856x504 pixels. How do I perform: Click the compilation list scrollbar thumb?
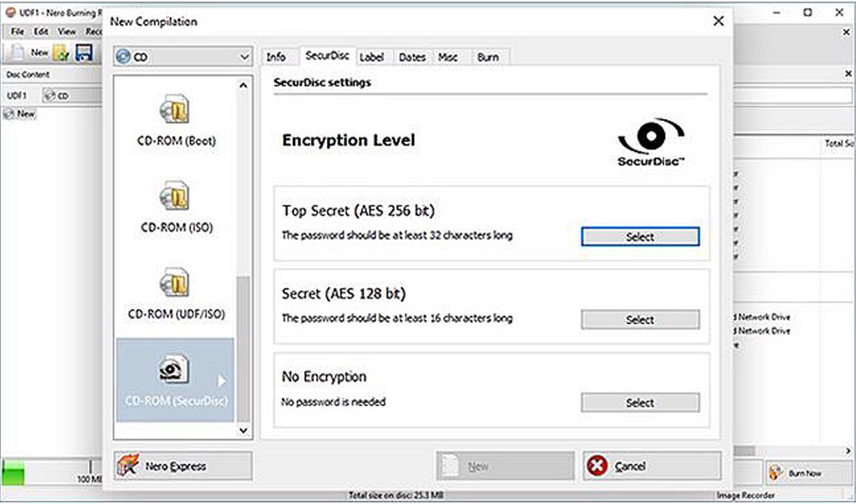point(243,350)
